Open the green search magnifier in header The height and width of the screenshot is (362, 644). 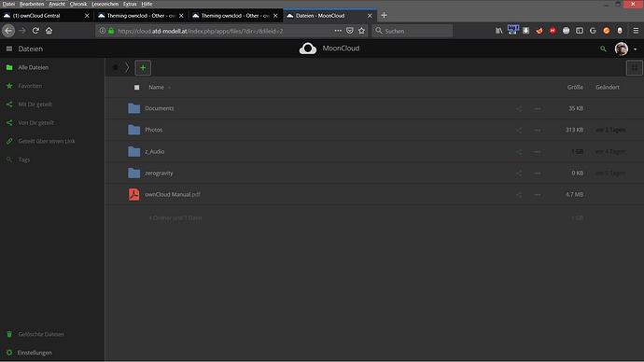603,49
